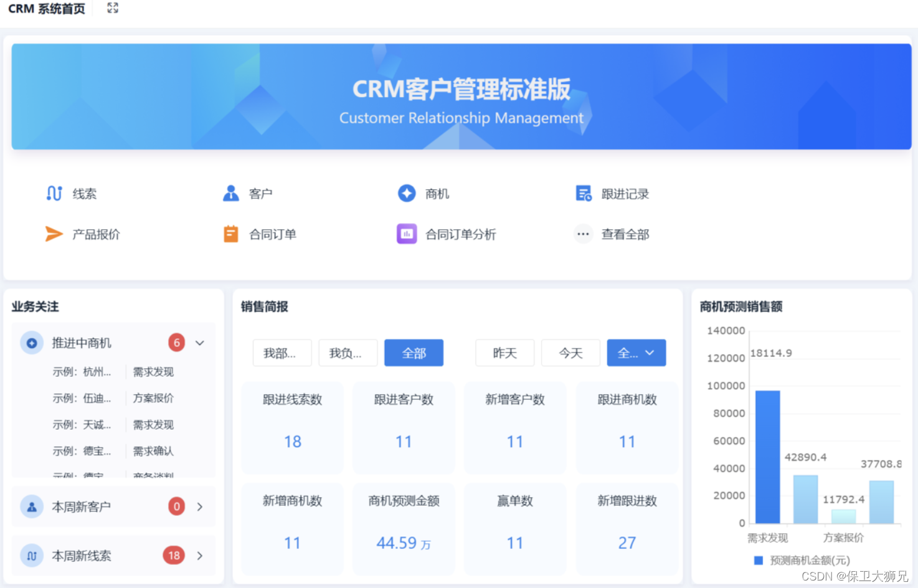Open the 跟进客户数 card

click(x=404, y=427)
